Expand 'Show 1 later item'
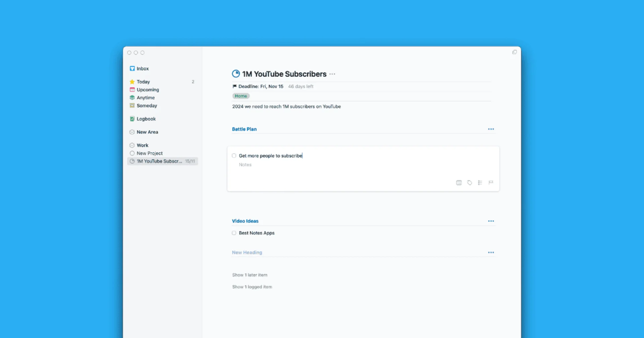The width and height of the screenshot is (644, 338). pyautogui.click(x=250, y=275)
